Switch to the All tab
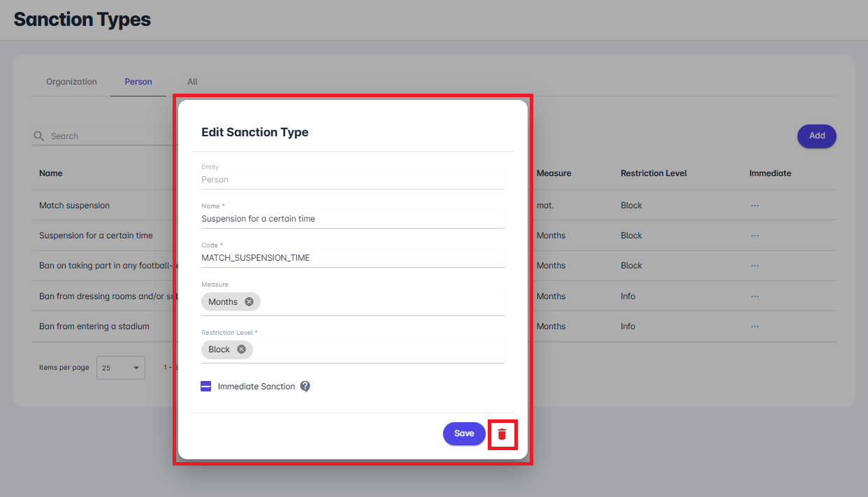 click(x=192, y=82)
